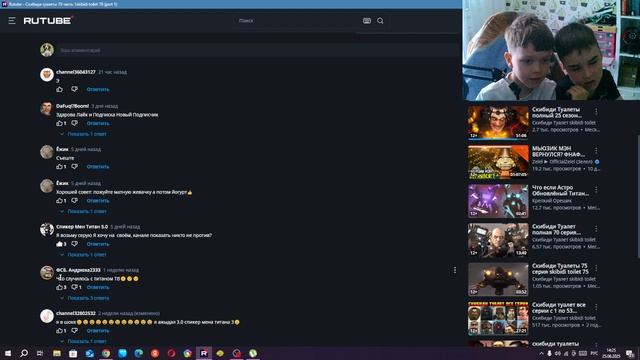Like the ФСБ. Андрюха2333 comment

point(60,287)
